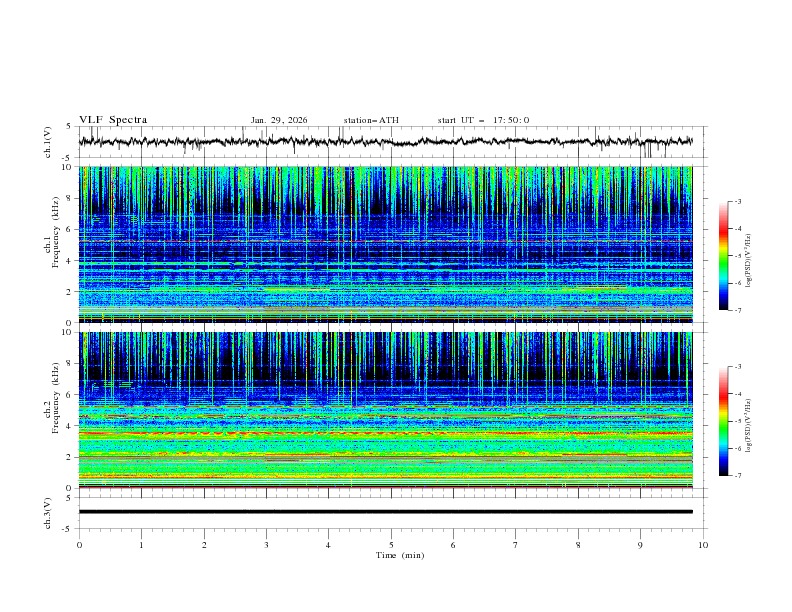
Task: Click the VLF Spectra title text
Action: click(113, 120)
